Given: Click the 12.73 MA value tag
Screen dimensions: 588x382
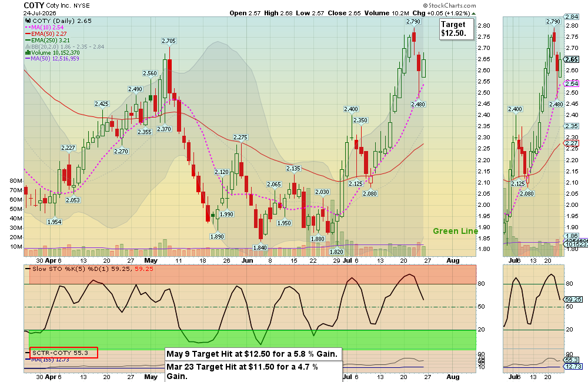Looking at the screenshot, I should [x=573, y=367].
